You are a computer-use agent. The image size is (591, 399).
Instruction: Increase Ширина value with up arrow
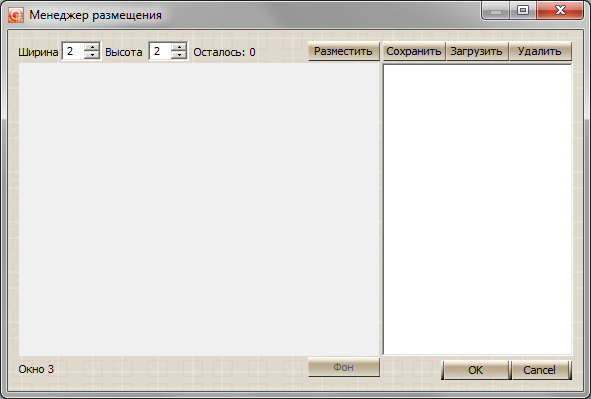point(92,47)
